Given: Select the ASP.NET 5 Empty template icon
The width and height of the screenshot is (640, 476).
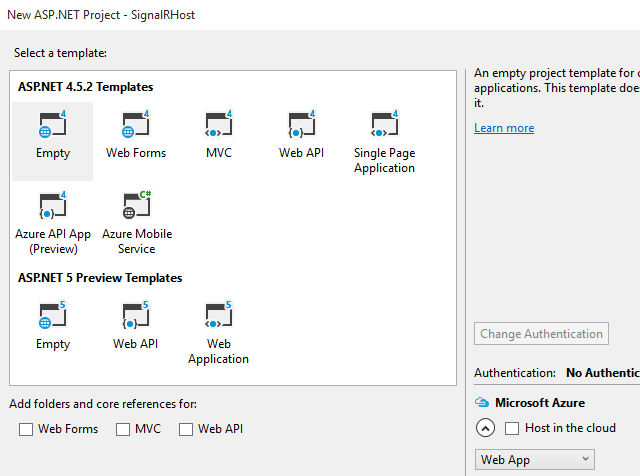Looking at the screenshot, I should click(53, 315).
